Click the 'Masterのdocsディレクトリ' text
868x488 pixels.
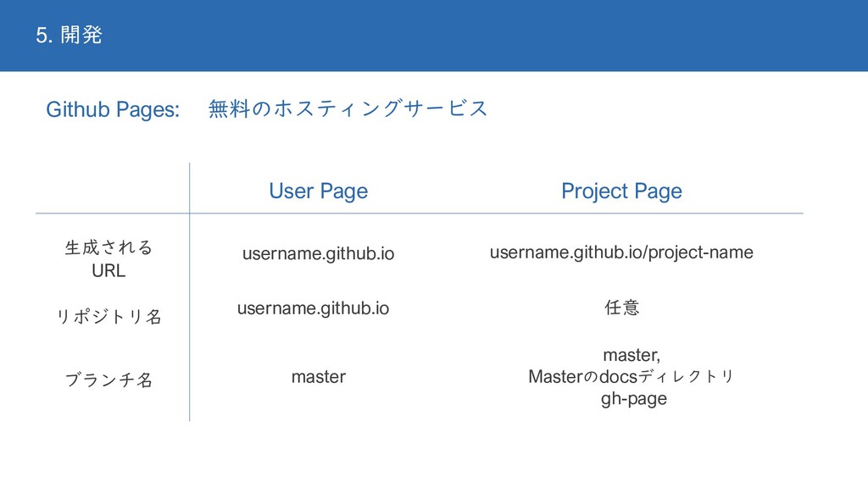[631, 377]
